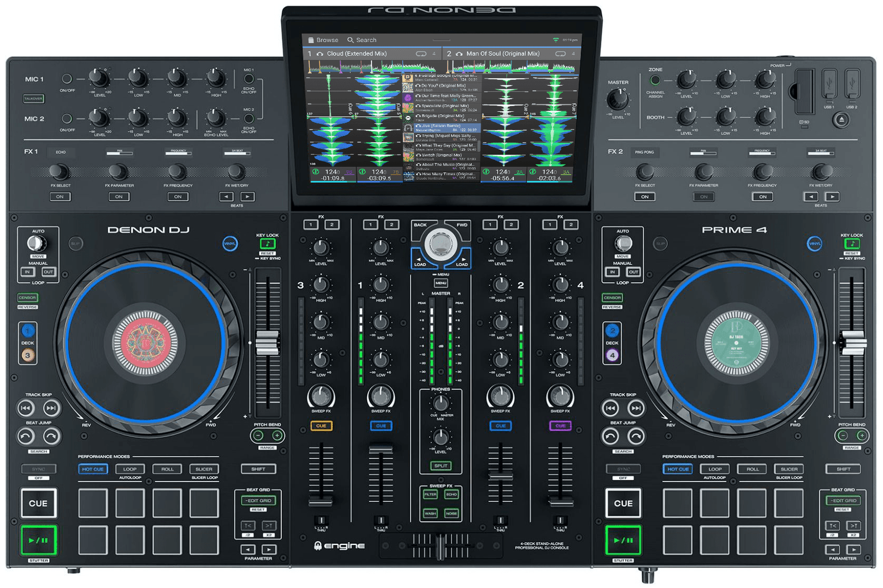
Task: Skip to previous track on right deck
Action: pos(610,408)
